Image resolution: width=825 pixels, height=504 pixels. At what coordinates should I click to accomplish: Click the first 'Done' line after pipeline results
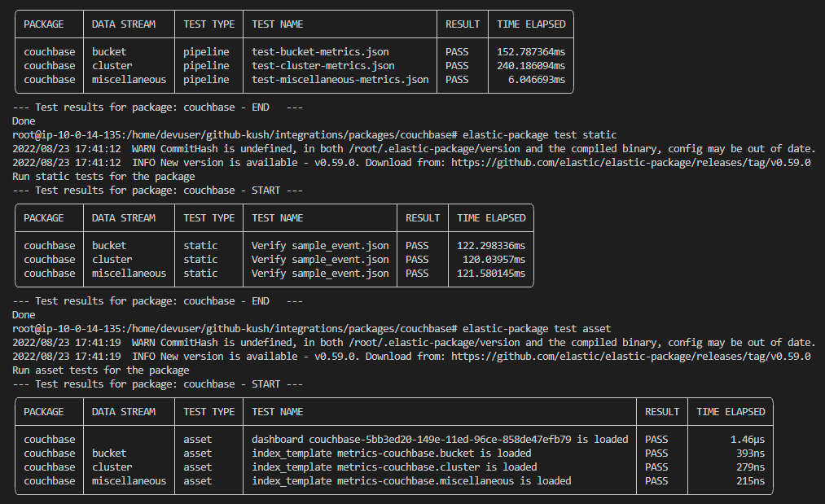coord(24,121)
